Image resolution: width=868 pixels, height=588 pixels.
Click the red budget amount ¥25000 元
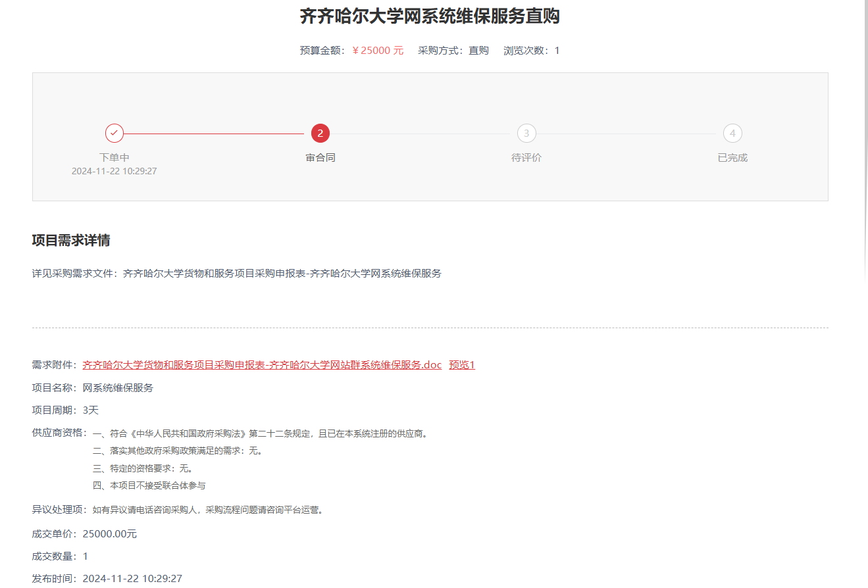pyautogui.click(x=378, y=51)
